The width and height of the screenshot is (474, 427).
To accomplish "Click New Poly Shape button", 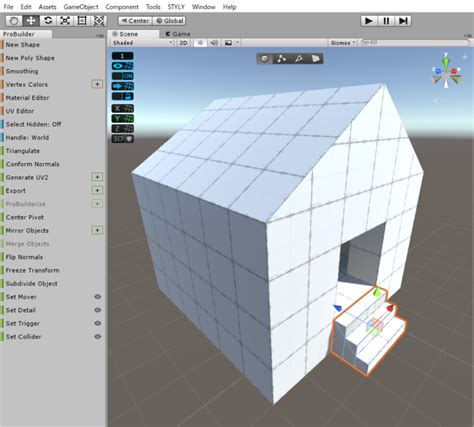I will tap(30, 58).
